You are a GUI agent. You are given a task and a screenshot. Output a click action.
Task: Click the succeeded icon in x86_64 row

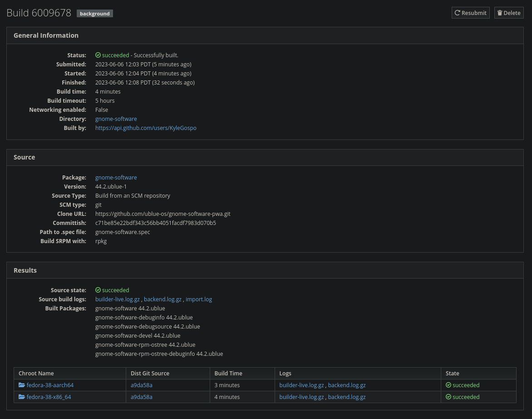(448, 397)
